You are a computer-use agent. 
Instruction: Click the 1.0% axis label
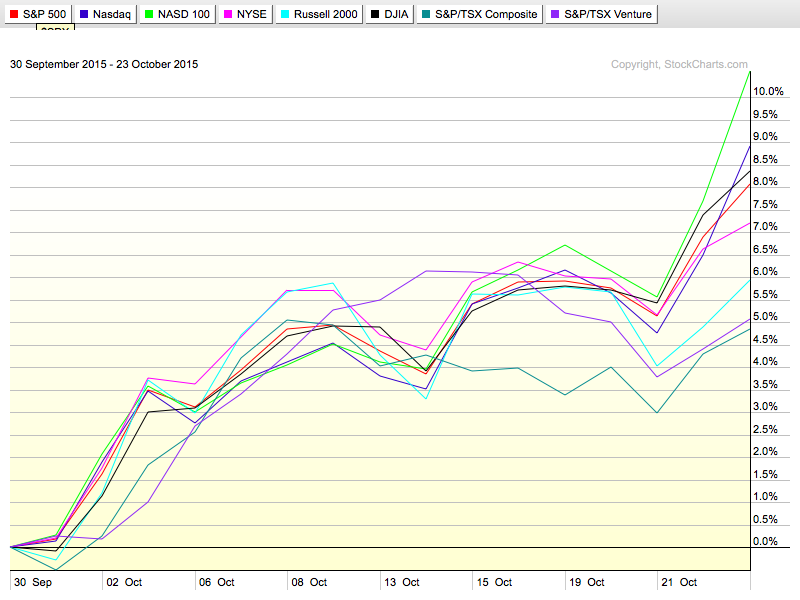click(765, 496)
